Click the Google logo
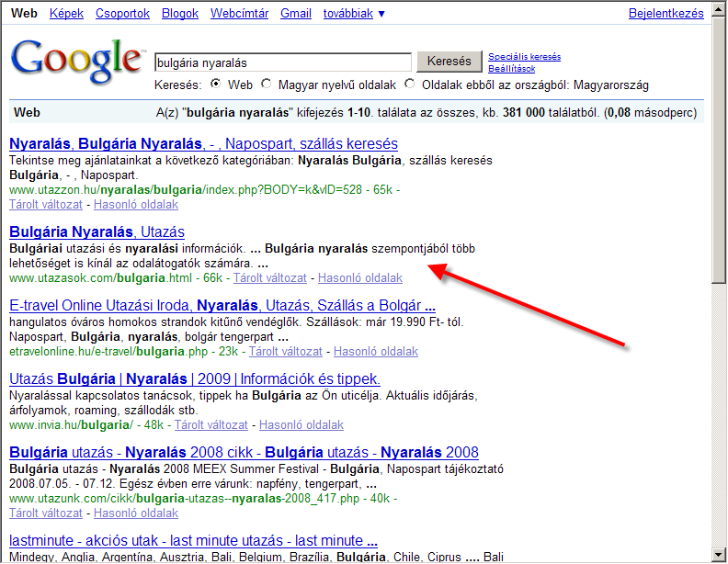The height and width of the screenshot is (564, 728). (x=76, y=62)
